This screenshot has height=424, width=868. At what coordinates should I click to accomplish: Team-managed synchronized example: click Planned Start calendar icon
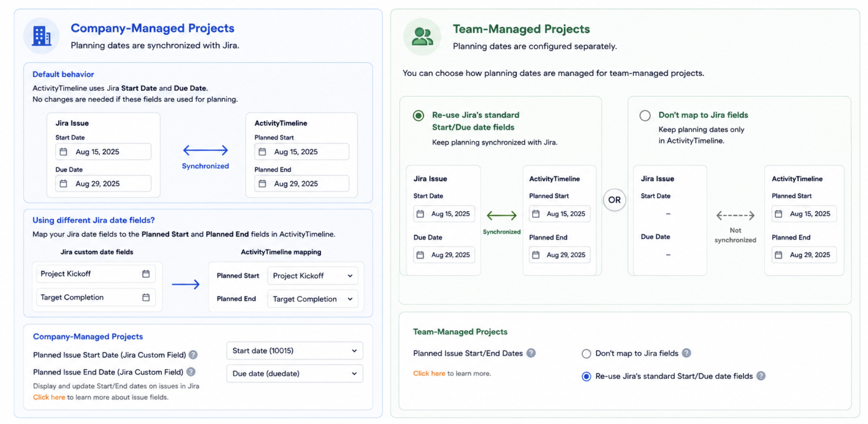536,214
